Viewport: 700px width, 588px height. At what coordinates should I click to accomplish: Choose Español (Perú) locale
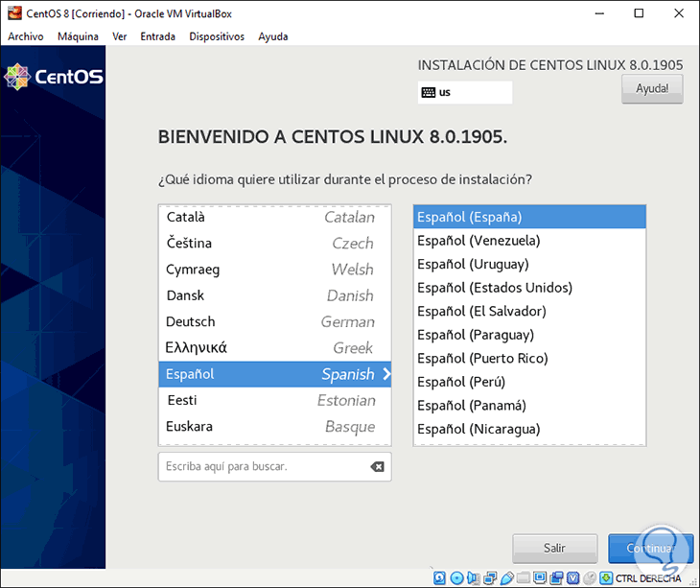coord(529,382)
